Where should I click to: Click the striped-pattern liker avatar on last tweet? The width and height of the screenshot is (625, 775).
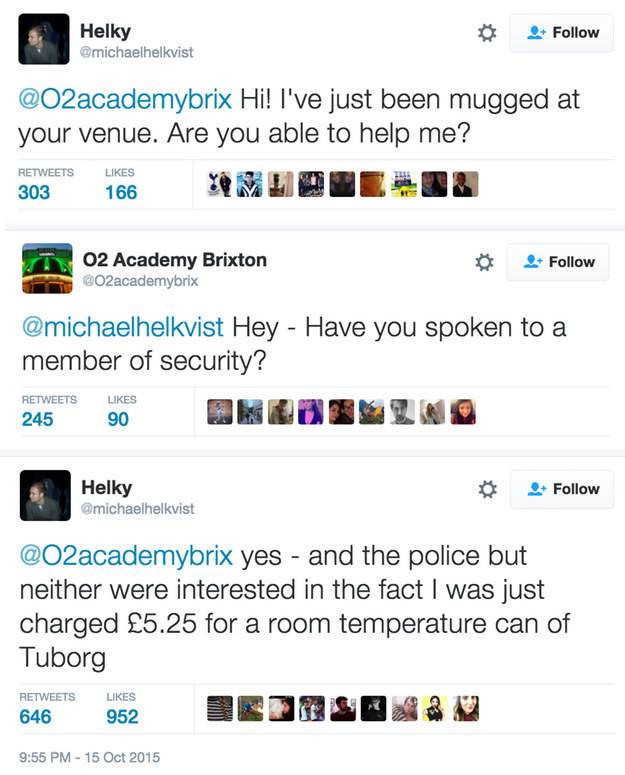click(x=220, y=708)
